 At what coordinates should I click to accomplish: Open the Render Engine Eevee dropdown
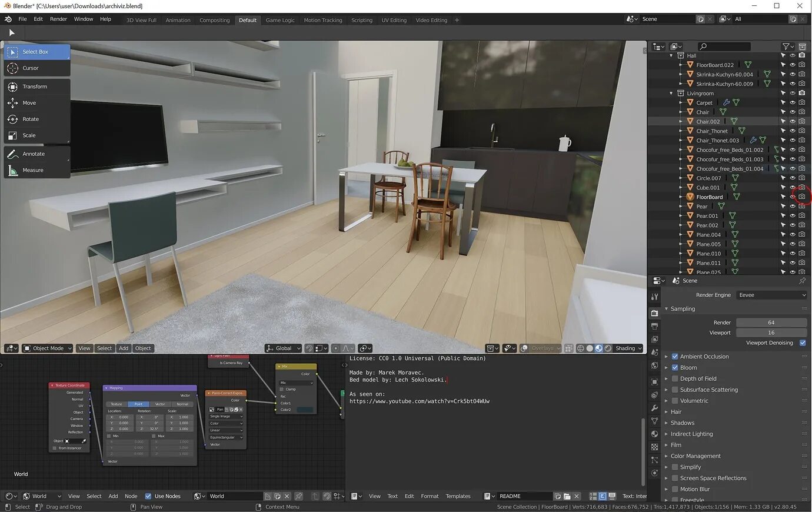click(771, 295)
